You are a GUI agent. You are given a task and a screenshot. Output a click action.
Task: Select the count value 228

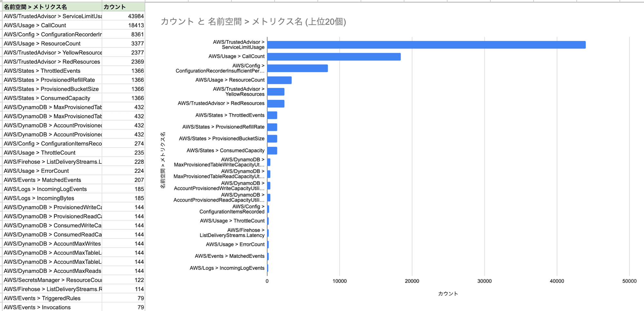pyautogui.click(x=123, y=162)
